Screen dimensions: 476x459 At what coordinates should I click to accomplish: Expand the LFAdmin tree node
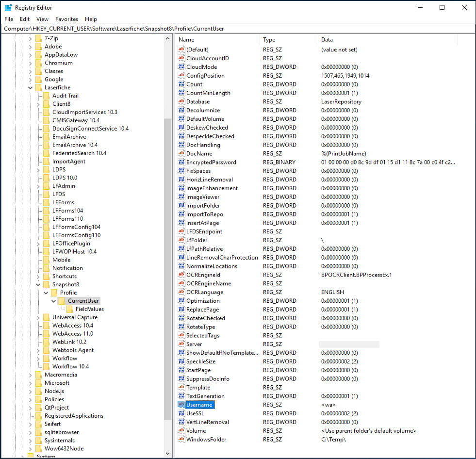pyautogui.click(x=38, y=186)
